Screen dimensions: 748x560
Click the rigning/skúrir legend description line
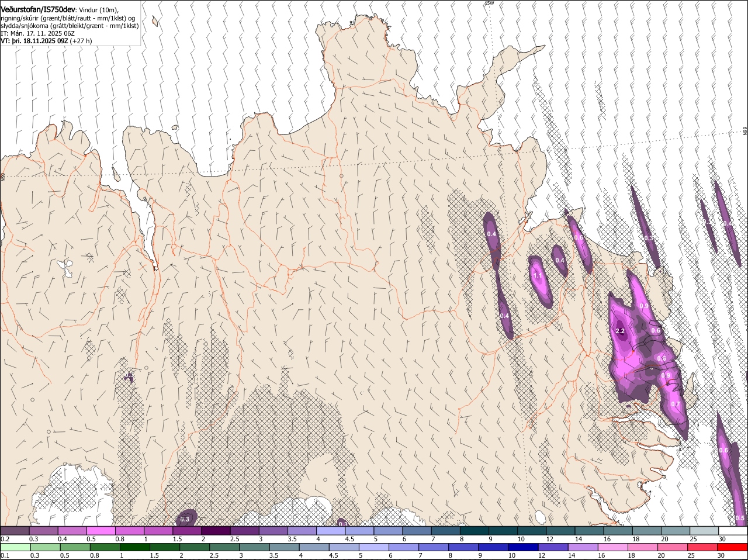[x=68, y=18]
